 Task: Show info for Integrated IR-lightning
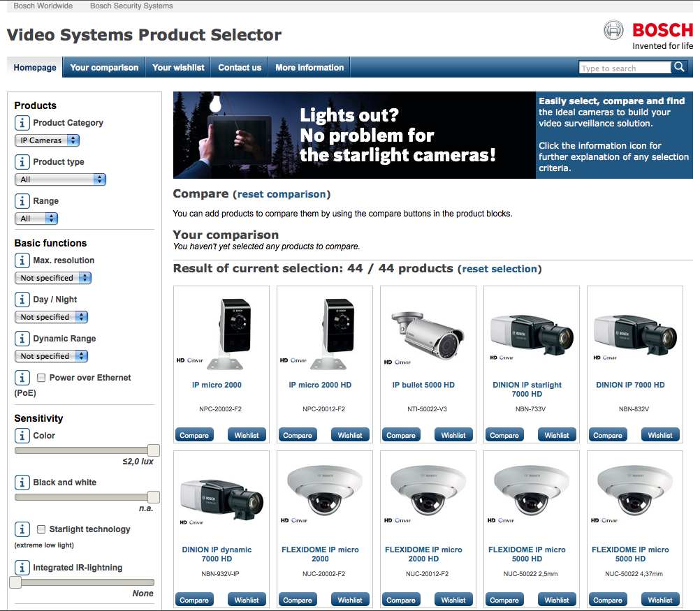coord(22,568)
